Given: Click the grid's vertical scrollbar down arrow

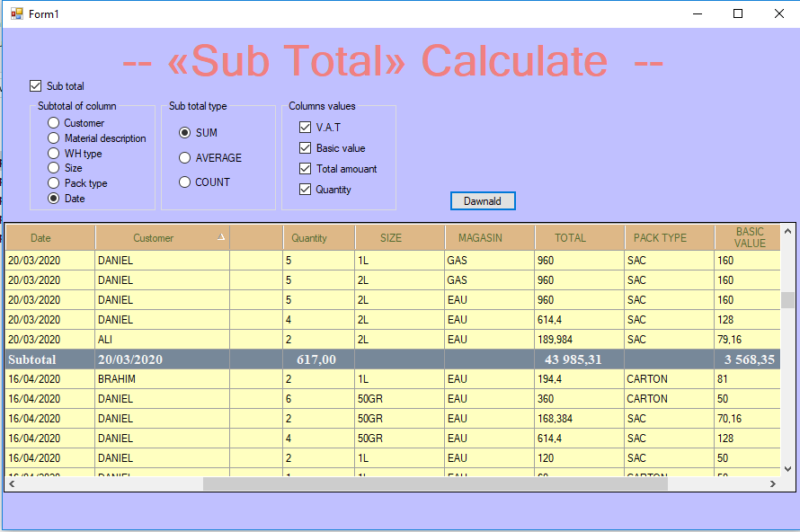Looking at the screenshot, I should coord(787,469).
